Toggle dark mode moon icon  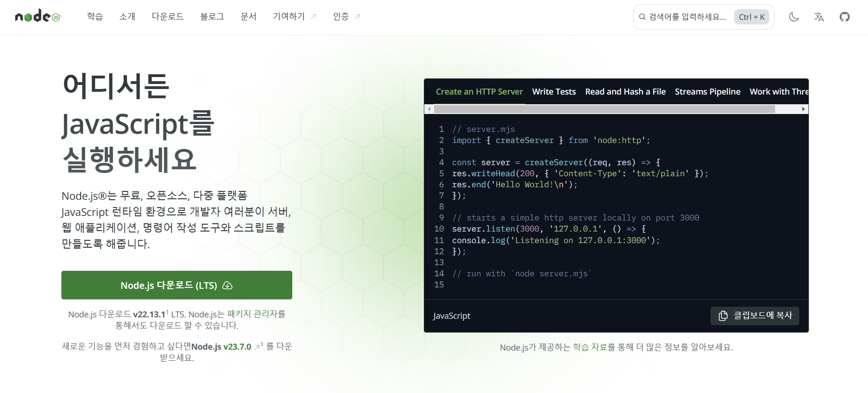(794, 17)
